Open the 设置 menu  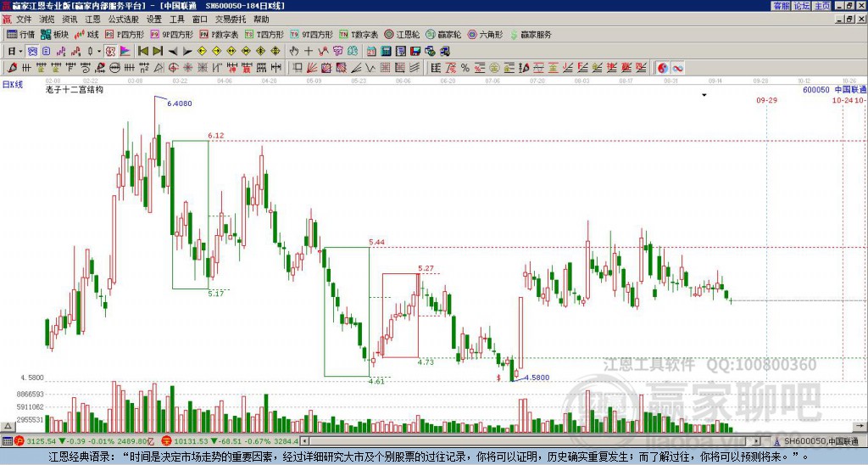coord(154,20)
